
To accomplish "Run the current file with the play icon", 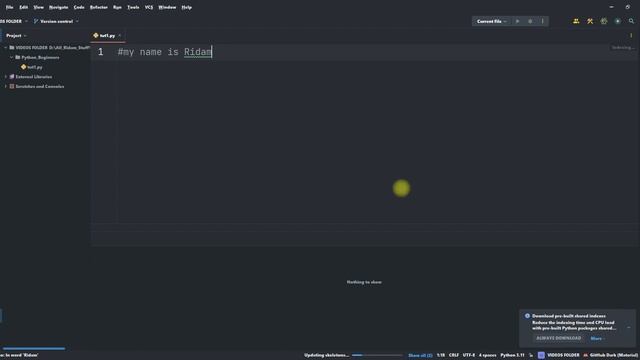I will coord(517,21).
